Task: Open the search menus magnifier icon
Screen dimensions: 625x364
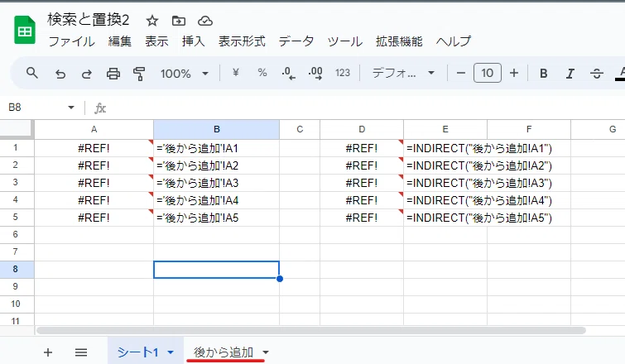Action: coord(32,74)
